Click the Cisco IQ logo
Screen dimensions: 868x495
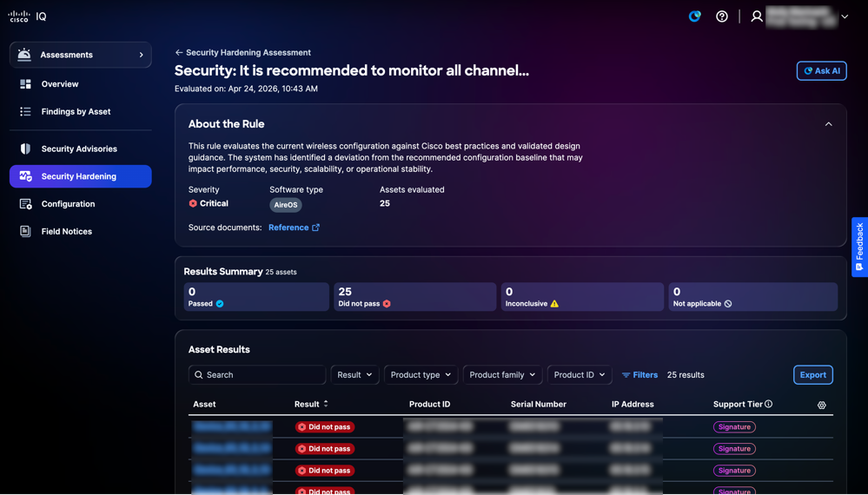tap(27, 16)
